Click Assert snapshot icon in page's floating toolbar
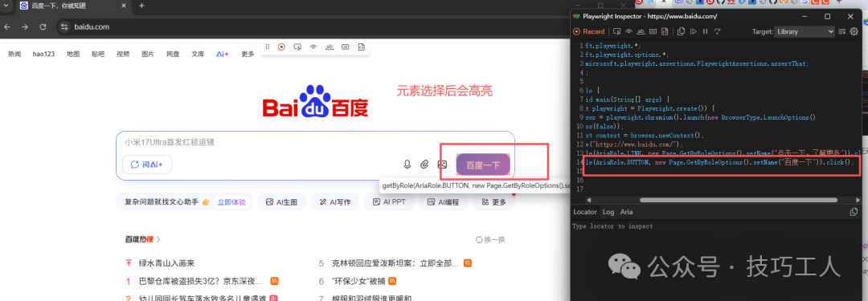This screenshot has width=868, height=301. click(361, 47)
